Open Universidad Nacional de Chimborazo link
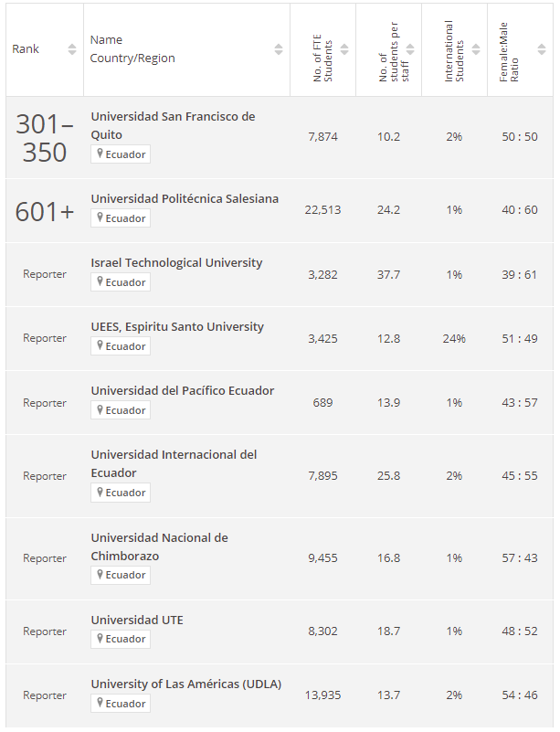 [x=160, y=546]
